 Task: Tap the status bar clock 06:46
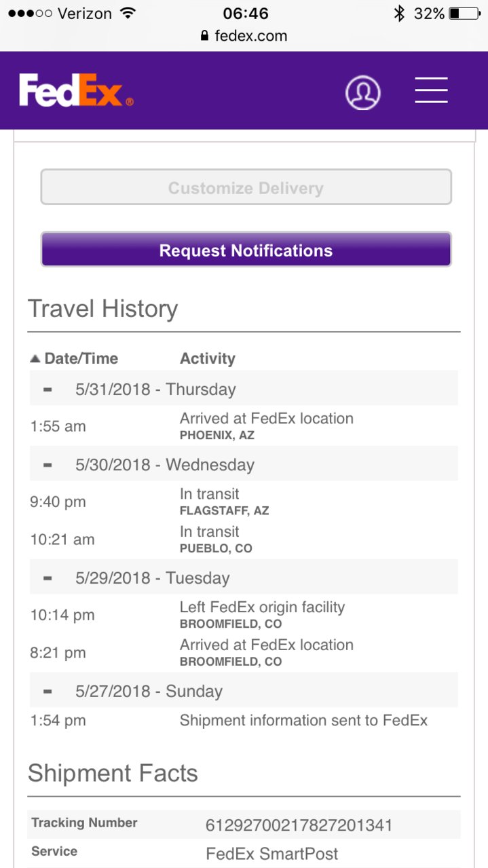(246, 13)
